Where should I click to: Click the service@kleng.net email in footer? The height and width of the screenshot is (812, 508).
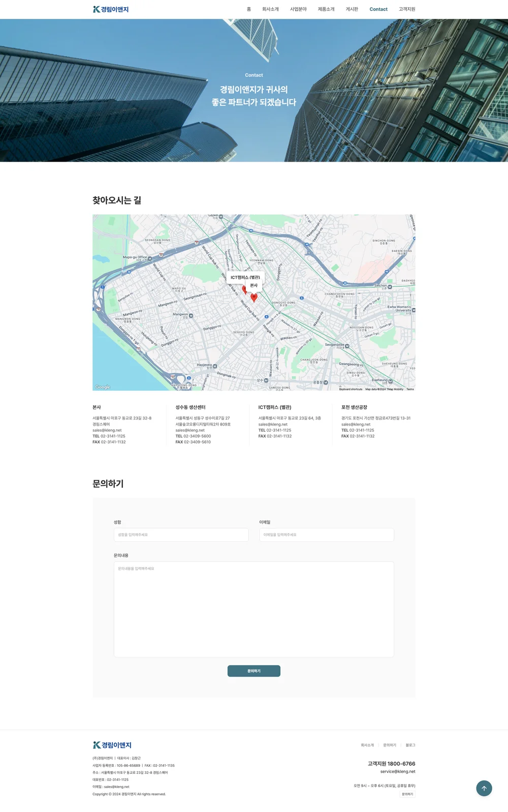(x=398, y=772)
